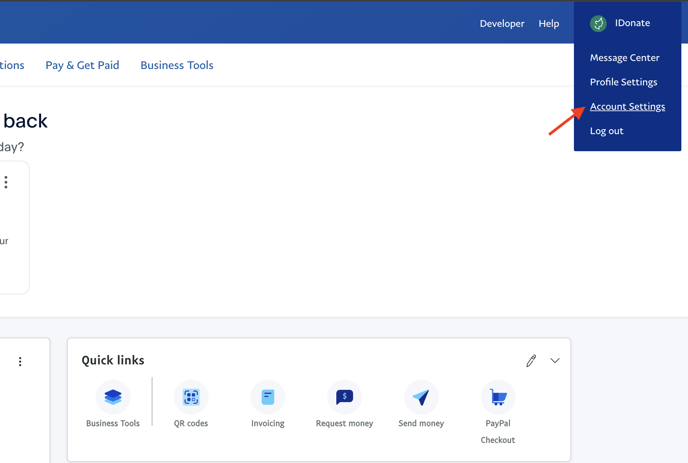Click the green IDonate avatar icon
688x463 pixels.
point(598,23)
